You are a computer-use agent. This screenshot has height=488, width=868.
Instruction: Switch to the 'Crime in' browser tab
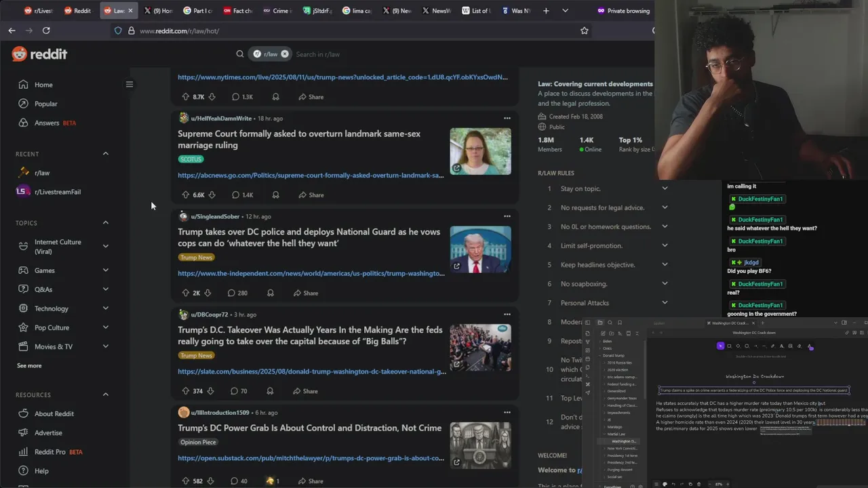tap(277, 11)
